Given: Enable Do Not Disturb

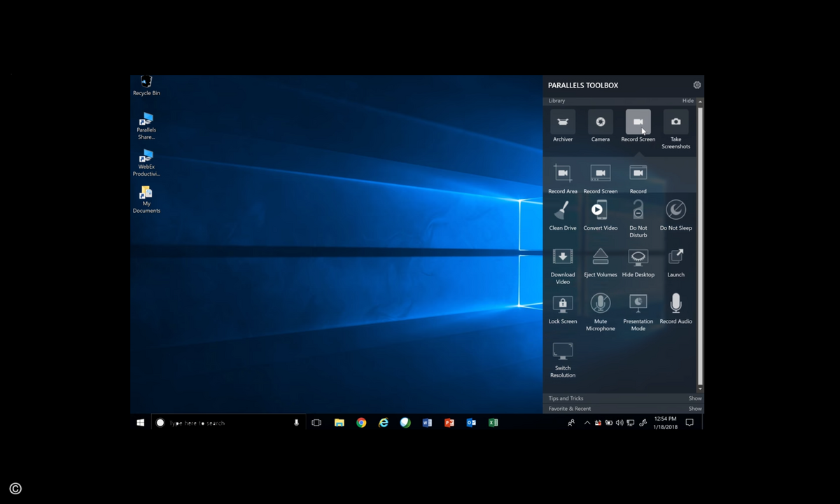Looking at the screenshot, I should [638, 218].
